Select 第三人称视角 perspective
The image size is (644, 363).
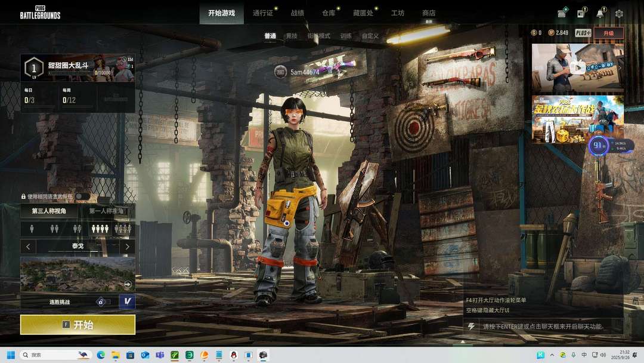pos(49,211)
